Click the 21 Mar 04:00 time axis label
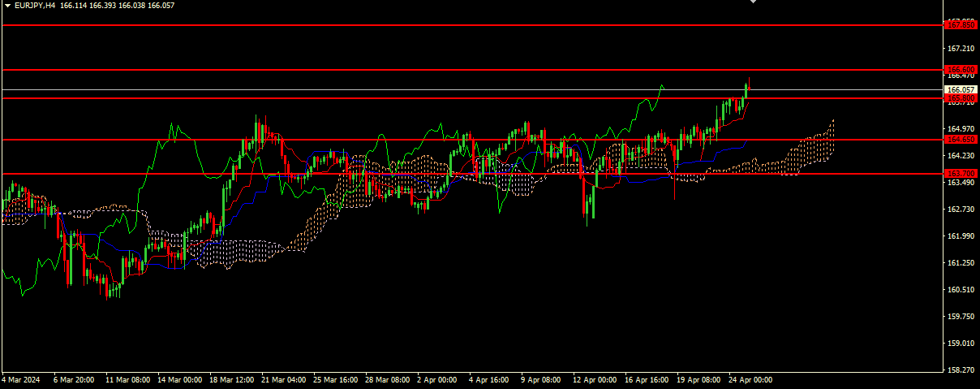The height and width of the screenshot is (389, 980). [284, 379]
